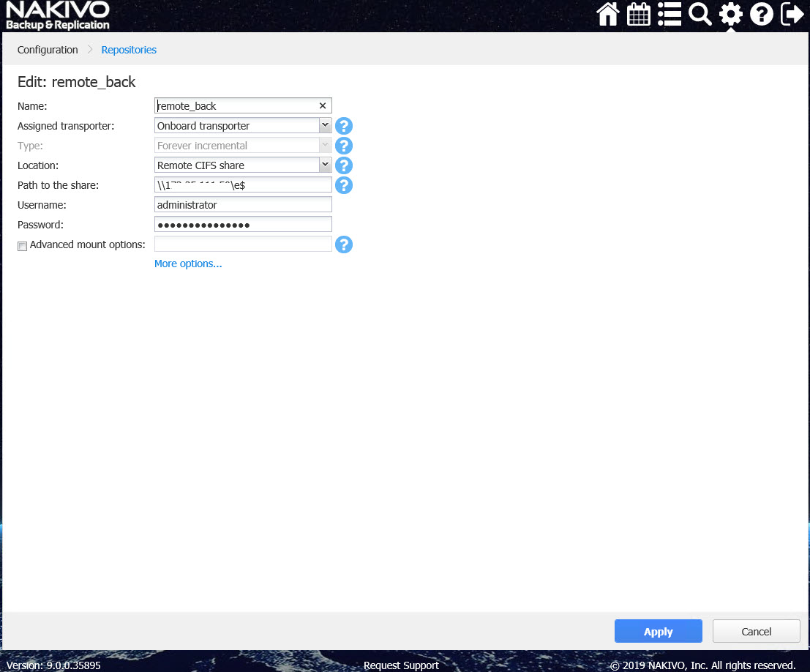Image resolution: width=810 pixels, height=672 pixels.
Task: Show help for Assigned transporter
Action: click(x=344, y=126)
